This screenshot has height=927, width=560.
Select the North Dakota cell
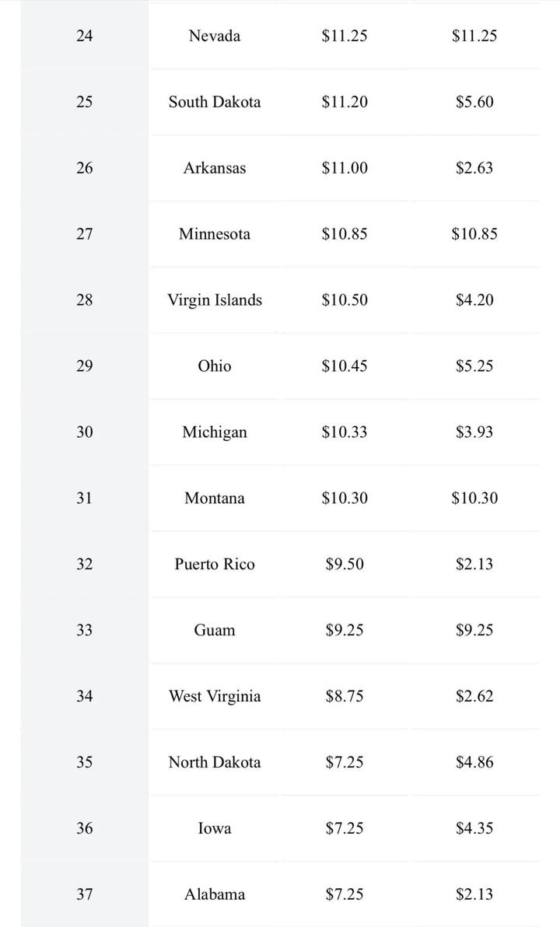pyautogui.click(x=214, y=763)
